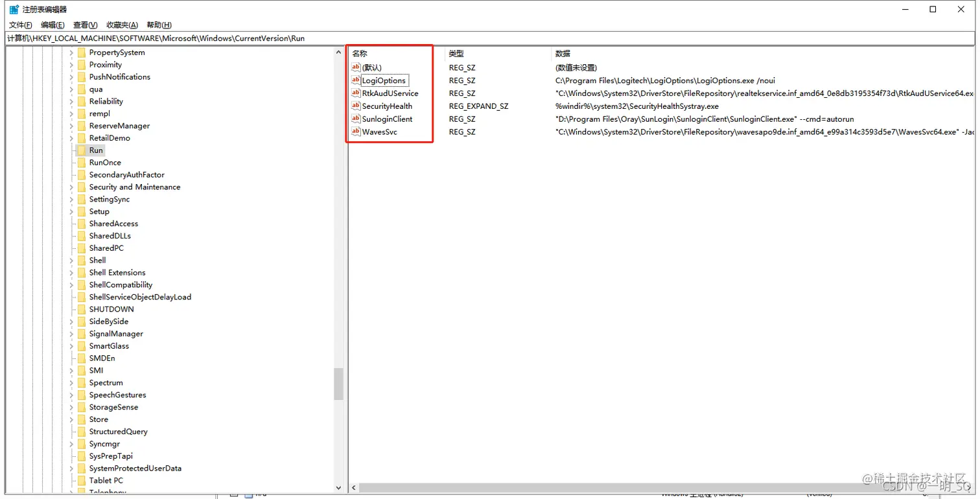This screenshot has height=499, width=980.
Task: Select the ShellCompatibility key
Action: 121,284
